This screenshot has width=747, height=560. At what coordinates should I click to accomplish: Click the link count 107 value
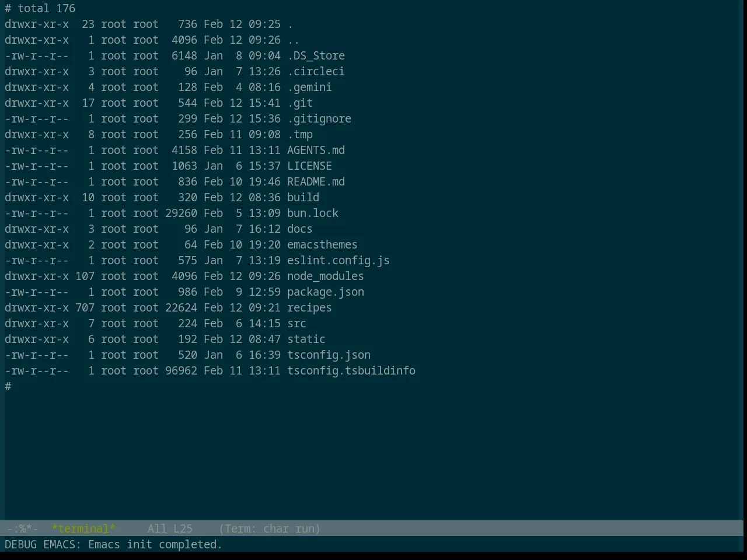(85, 276)
